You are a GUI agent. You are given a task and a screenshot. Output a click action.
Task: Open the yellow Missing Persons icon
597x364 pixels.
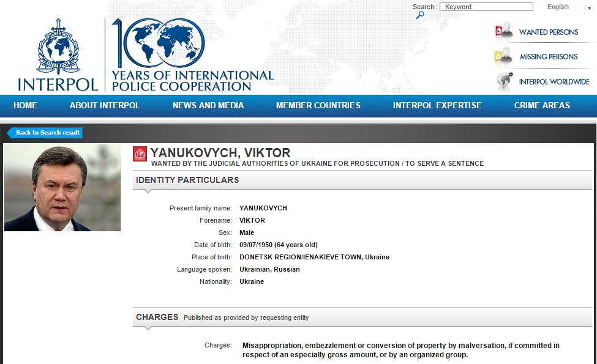click(x=504, y=56)
